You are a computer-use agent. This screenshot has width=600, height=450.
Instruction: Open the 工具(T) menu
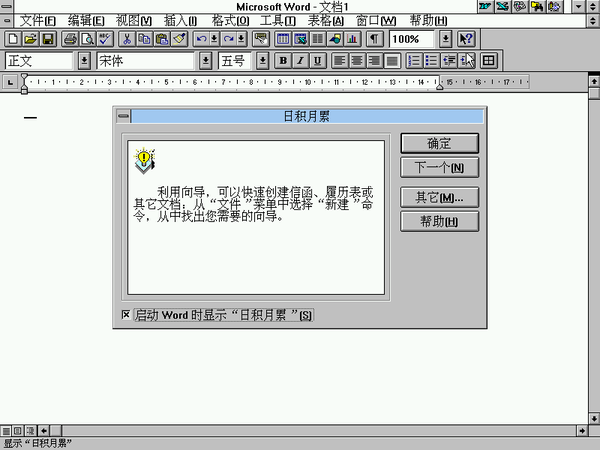click(x=278, y=20)
